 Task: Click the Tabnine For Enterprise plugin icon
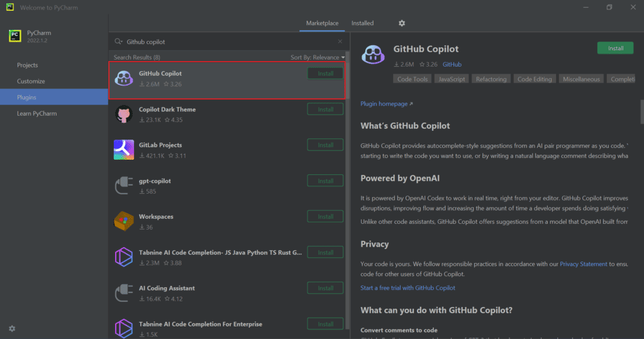click(124, 328)
